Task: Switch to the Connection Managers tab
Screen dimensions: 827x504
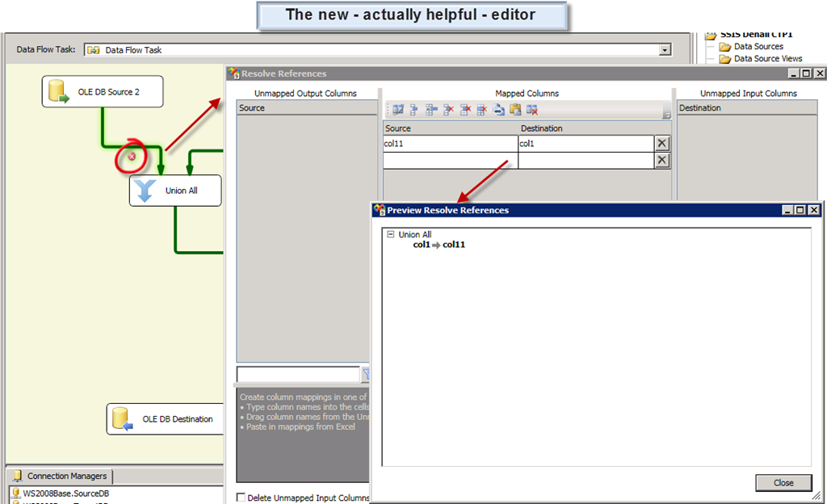Action: 60,476
